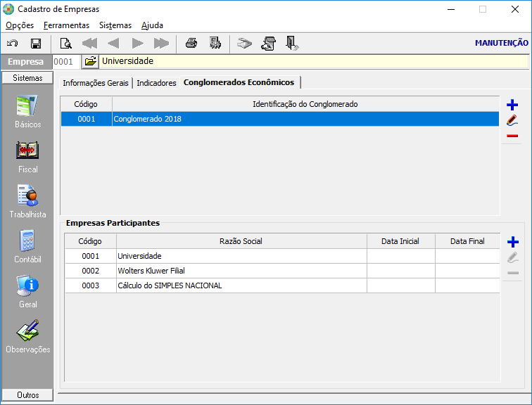
Task: Open the search record magnifier icon
Action: point(65,44)
